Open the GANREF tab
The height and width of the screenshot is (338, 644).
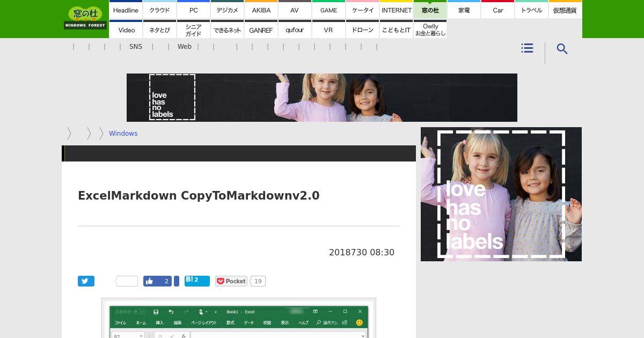tap(261, 30)
